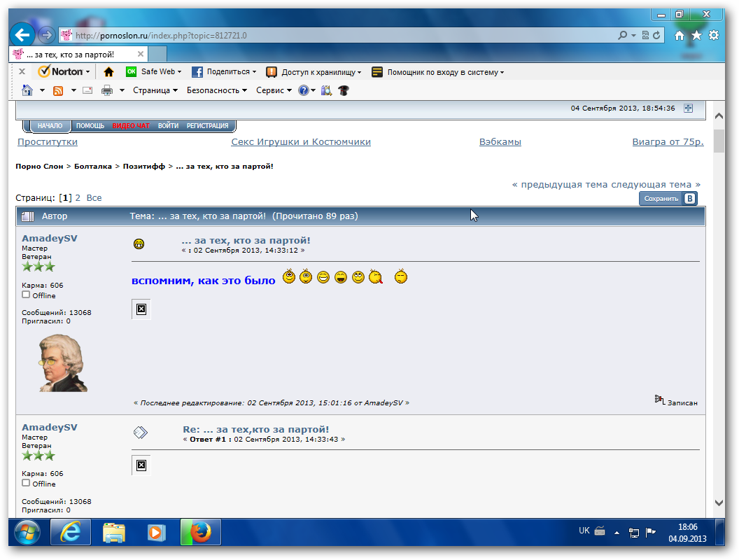The image size is (739, 560).
Task: Open Windows Media Player from the taskbar
Action: 156,533
